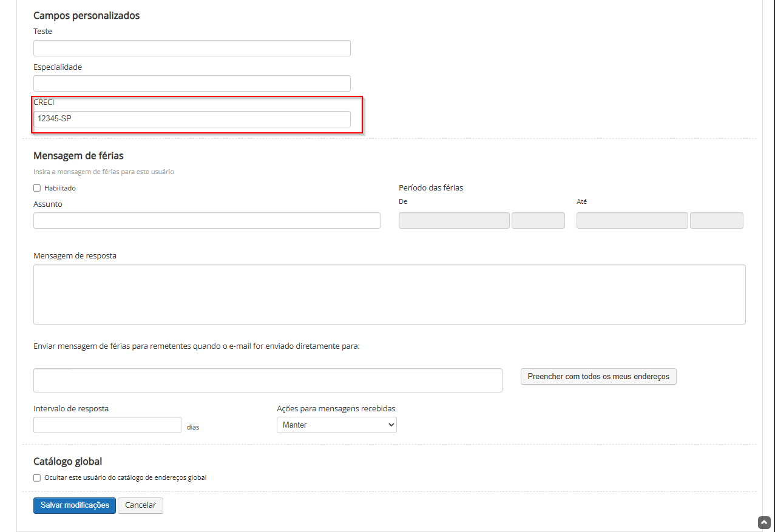Click into the Especialidade field
The width and height of the screenshot is (775, 532).
(192, 84)
